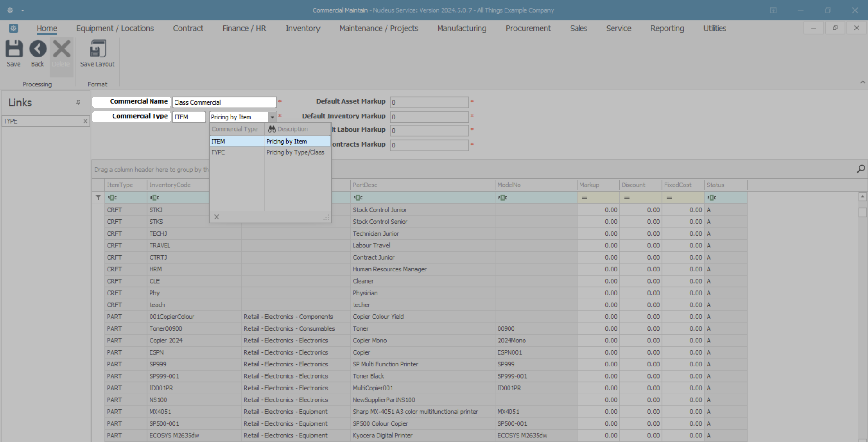
Task: Open the settings gear in title bar
Action: click(x=10, y=10)
